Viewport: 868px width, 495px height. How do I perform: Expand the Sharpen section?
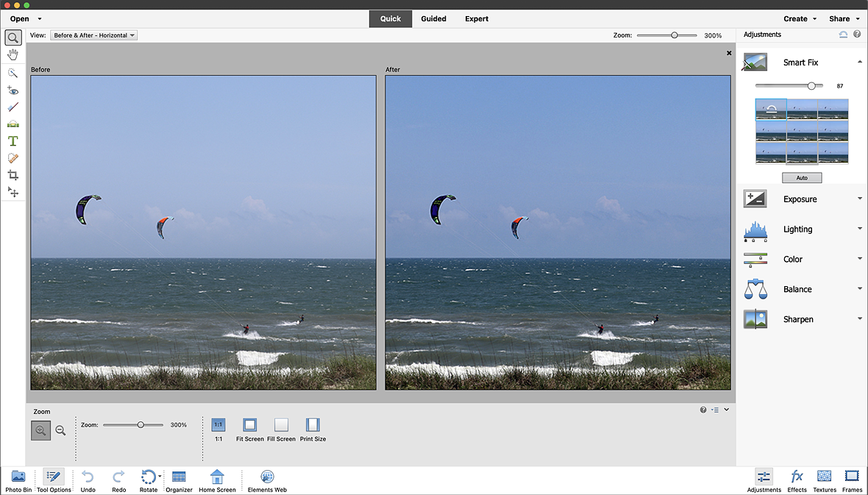[860, 318]
